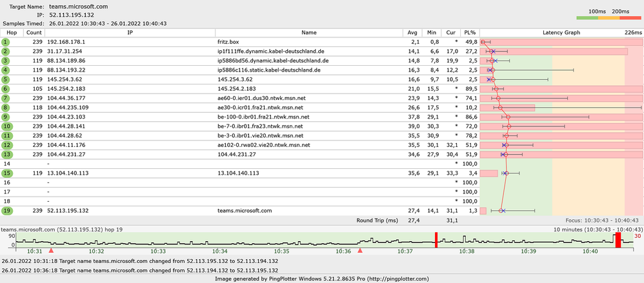Click the red triangle marker near 10:31
The image size is (644, 283).
[51, 249]
